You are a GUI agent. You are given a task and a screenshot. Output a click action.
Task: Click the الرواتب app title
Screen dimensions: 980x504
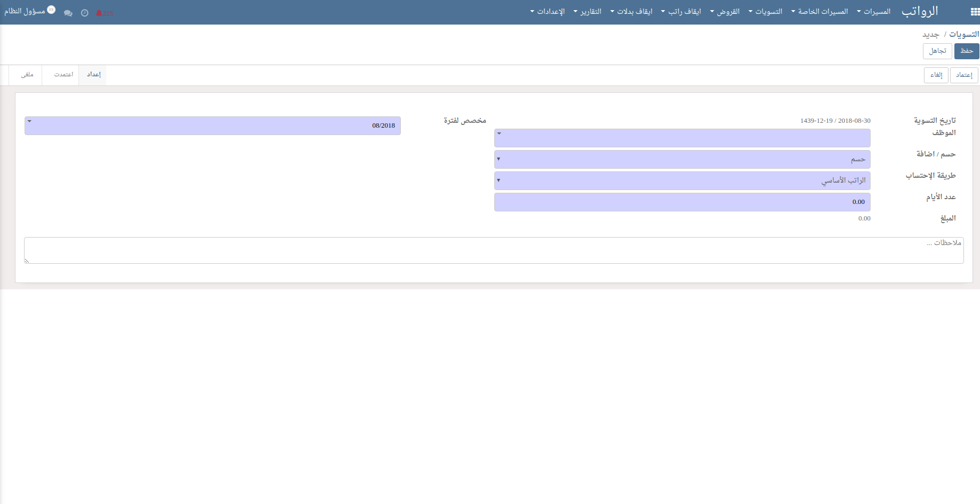919,12
